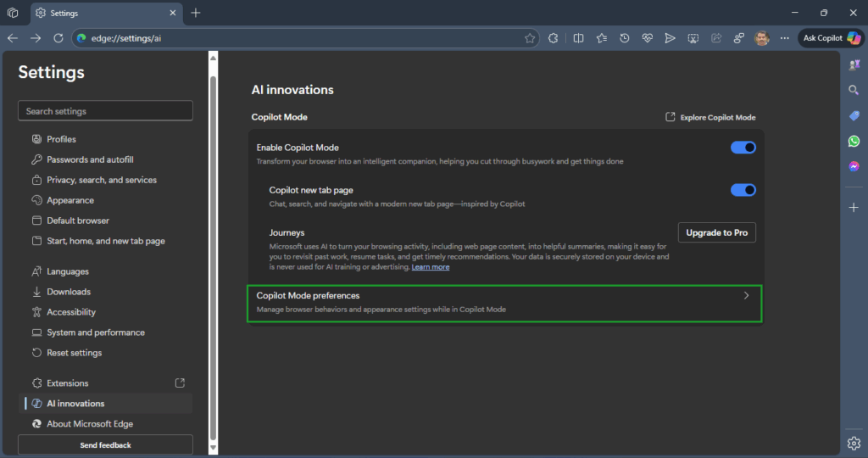The width and height of the screenshot is (868, 458).
Task: Click the Split screen toolbar icon
Action: tap(578, 38)
